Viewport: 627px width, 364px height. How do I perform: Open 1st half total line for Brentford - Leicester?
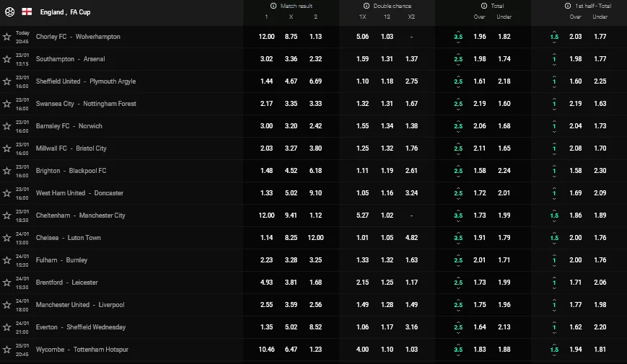[554, 283]
